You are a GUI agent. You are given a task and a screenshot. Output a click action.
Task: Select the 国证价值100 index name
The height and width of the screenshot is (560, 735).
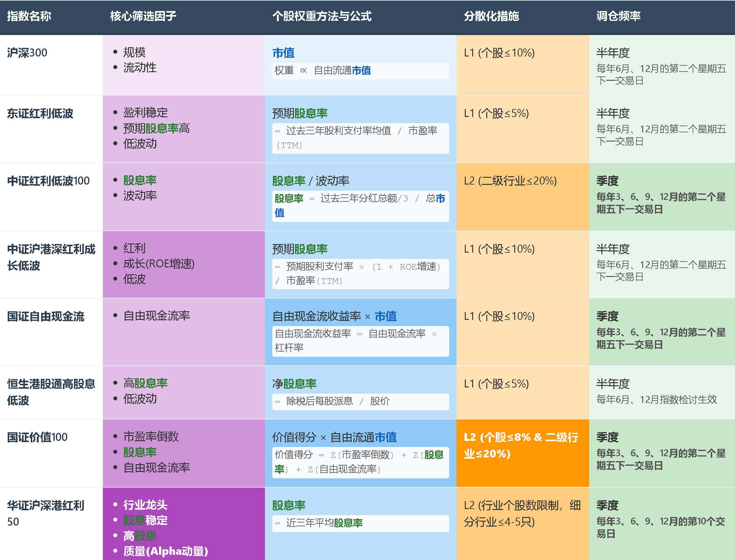pos(37,437)
